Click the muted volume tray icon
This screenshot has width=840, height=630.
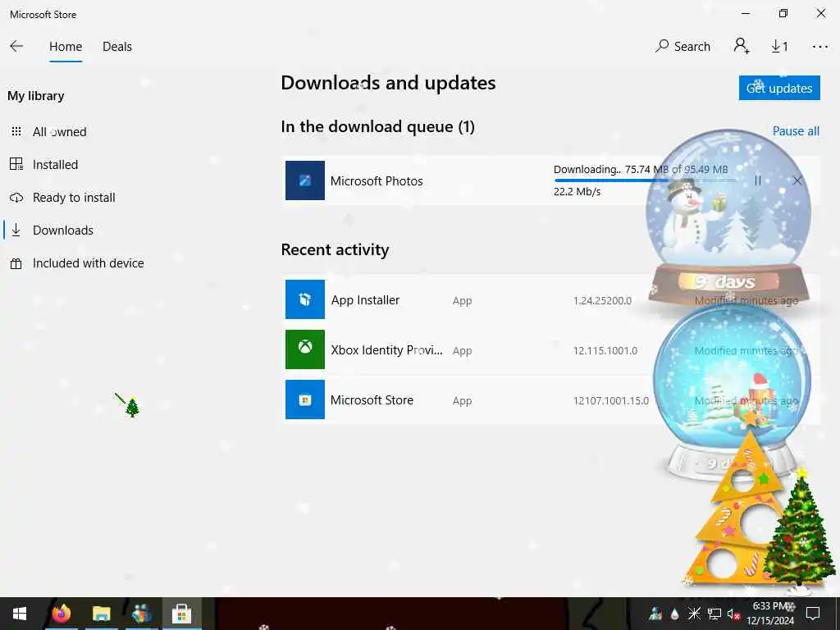(x=733, y=614)
